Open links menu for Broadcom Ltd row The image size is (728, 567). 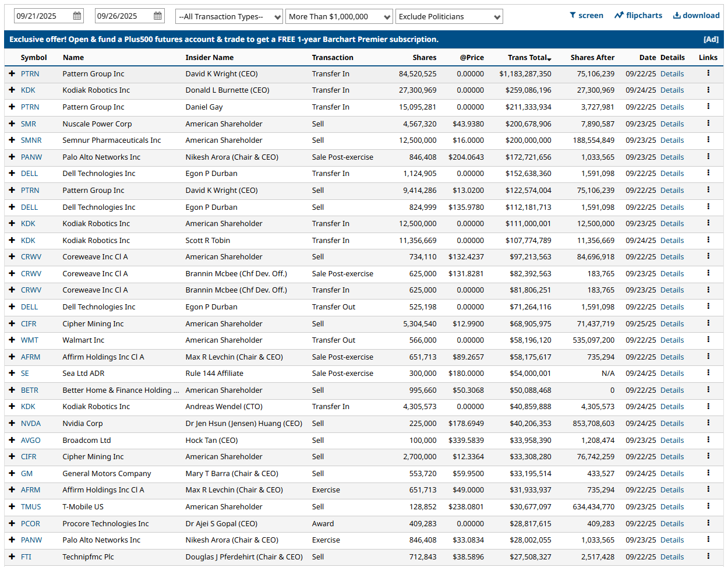[x=708, y=440]
